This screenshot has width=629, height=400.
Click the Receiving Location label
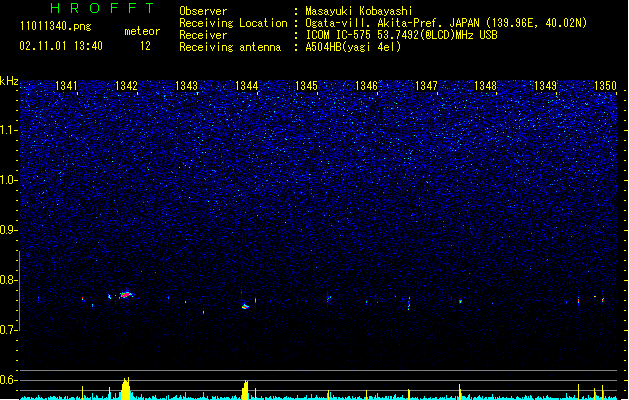[x=233, y=23]
